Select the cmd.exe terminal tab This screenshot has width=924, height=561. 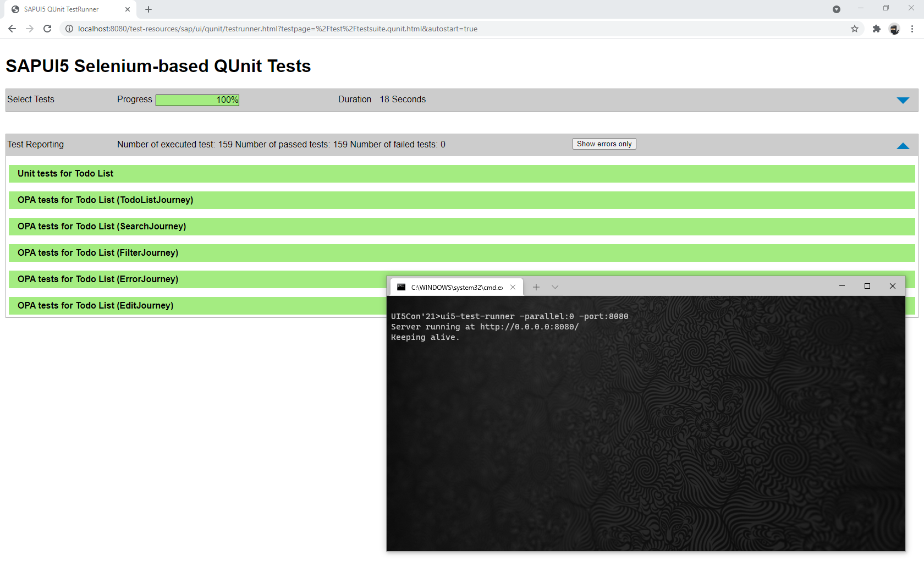tap(457, 287)
